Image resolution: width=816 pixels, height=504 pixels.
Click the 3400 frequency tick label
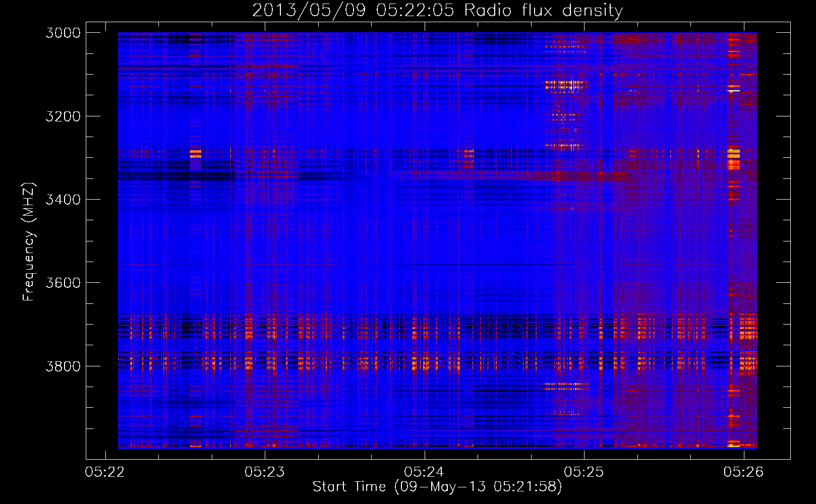click(x=63, y=200)
